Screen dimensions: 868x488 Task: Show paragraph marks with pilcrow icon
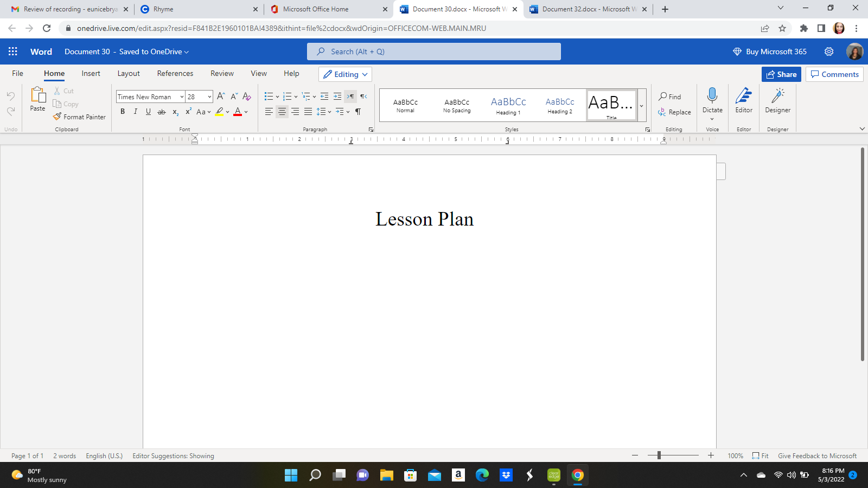[x=358, y=112]
